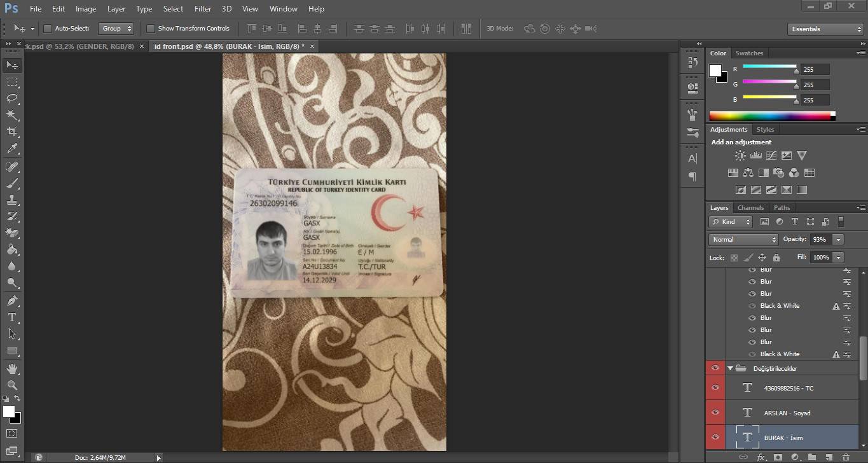Create a new layer from Layers panel
The image size is (868, 463).
(829, 457)
